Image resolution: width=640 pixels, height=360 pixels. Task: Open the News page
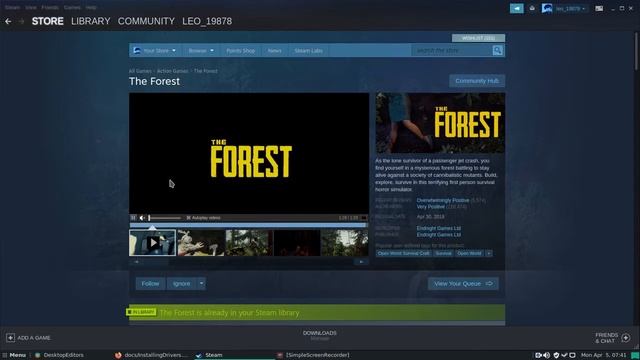pos(275,51)
